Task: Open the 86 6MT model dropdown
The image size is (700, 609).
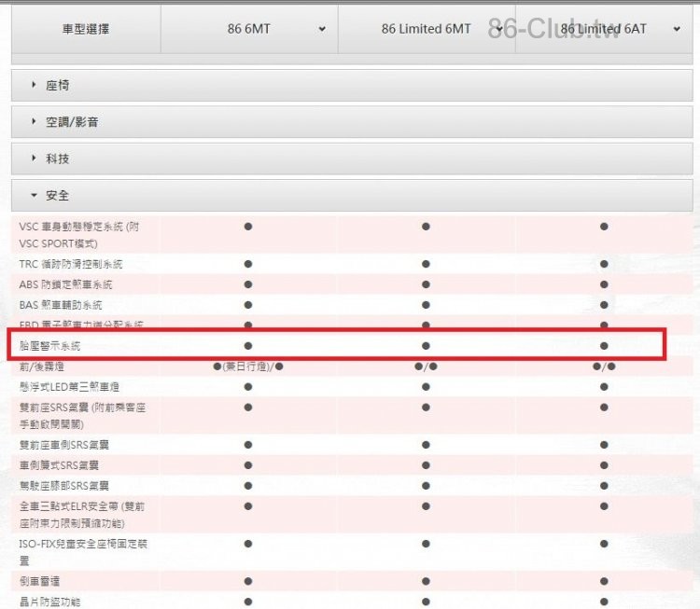Action: 249,29
